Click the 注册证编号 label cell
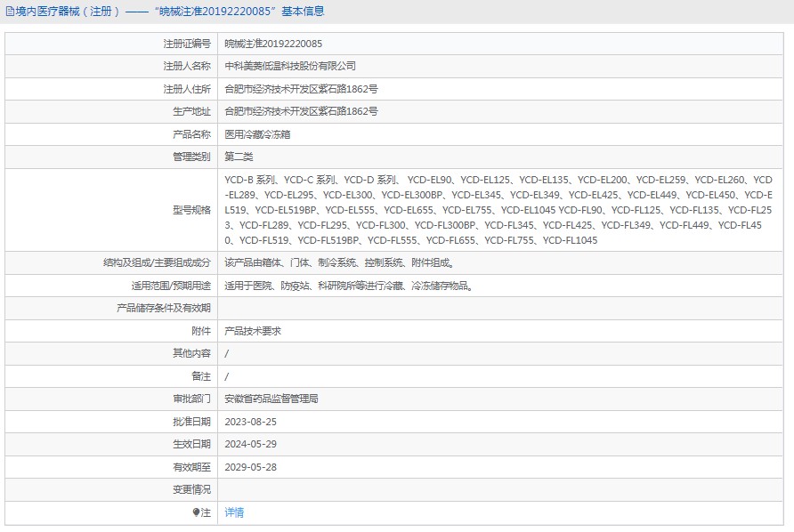794x532 pixels. click(x=187, y=44)
